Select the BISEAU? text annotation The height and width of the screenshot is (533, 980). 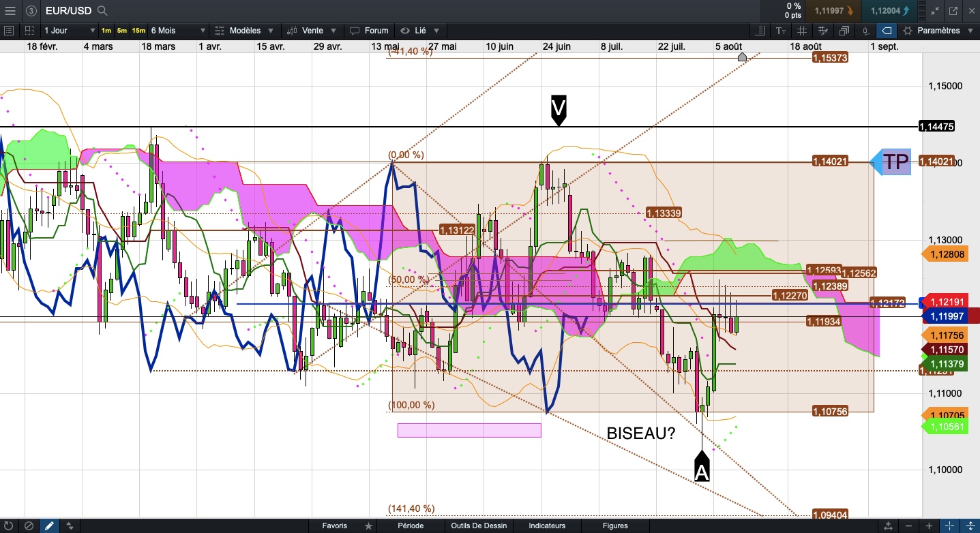(640, 433)
